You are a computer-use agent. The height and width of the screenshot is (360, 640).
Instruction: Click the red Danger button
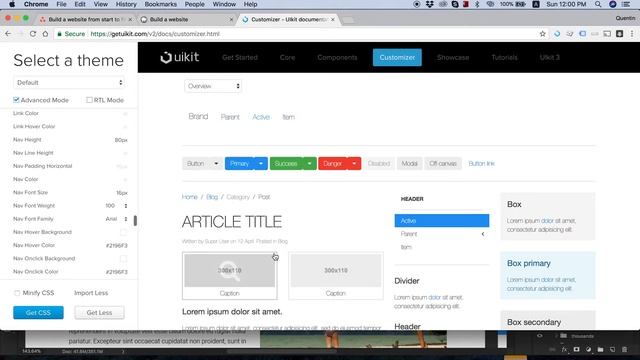tap(333, 164)
